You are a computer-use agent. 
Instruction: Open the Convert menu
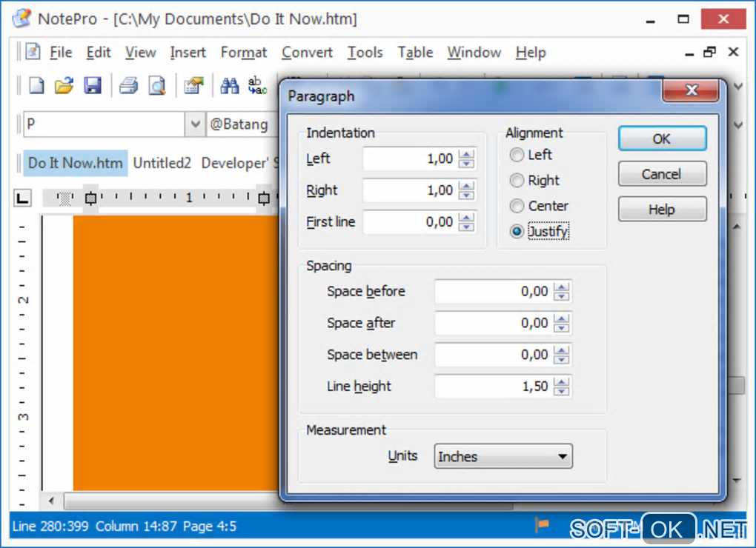(307, 52)
